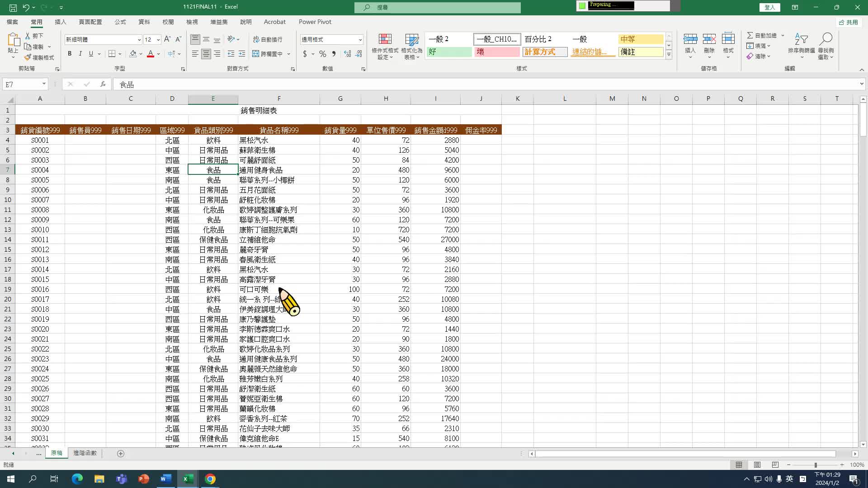
Task: Open AutoSum dropdown arrow
Action: (x=783, y=35)
